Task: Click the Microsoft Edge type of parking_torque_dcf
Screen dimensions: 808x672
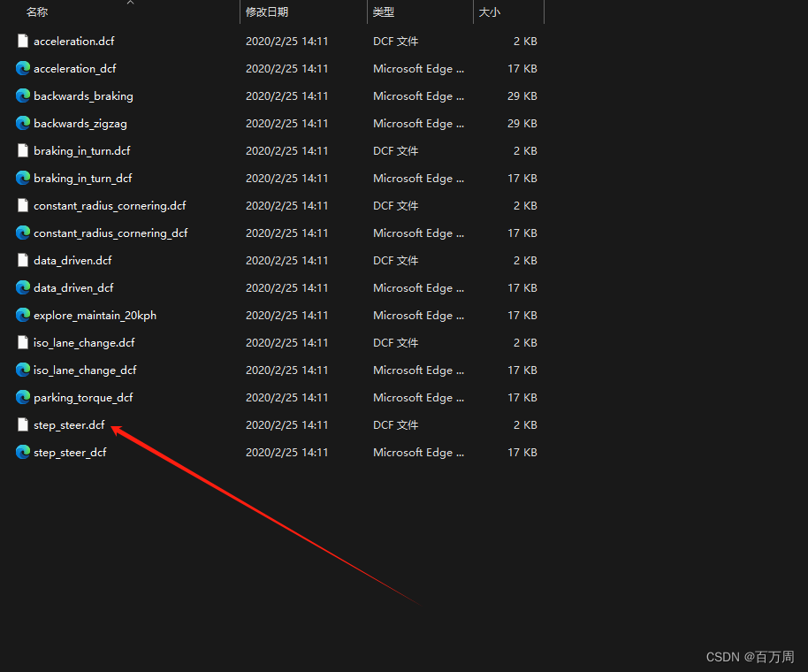Action: tap(418, 397)
